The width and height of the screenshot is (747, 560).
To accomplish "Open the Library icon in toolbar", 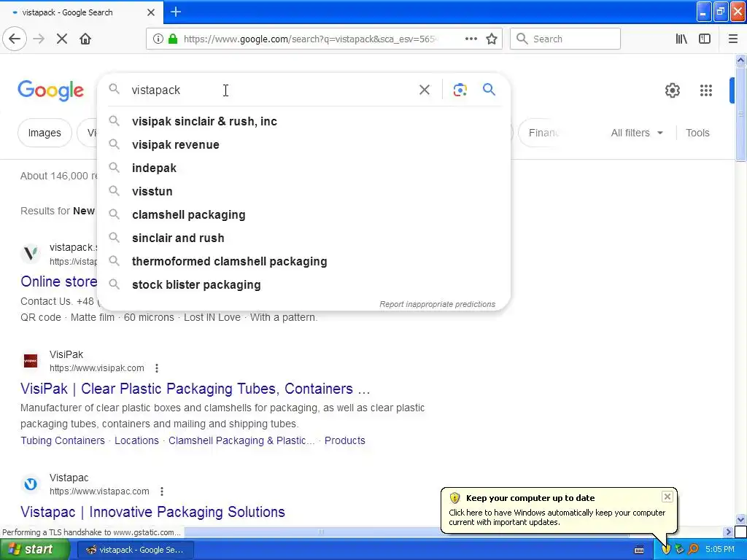I will tap(681, 39).
